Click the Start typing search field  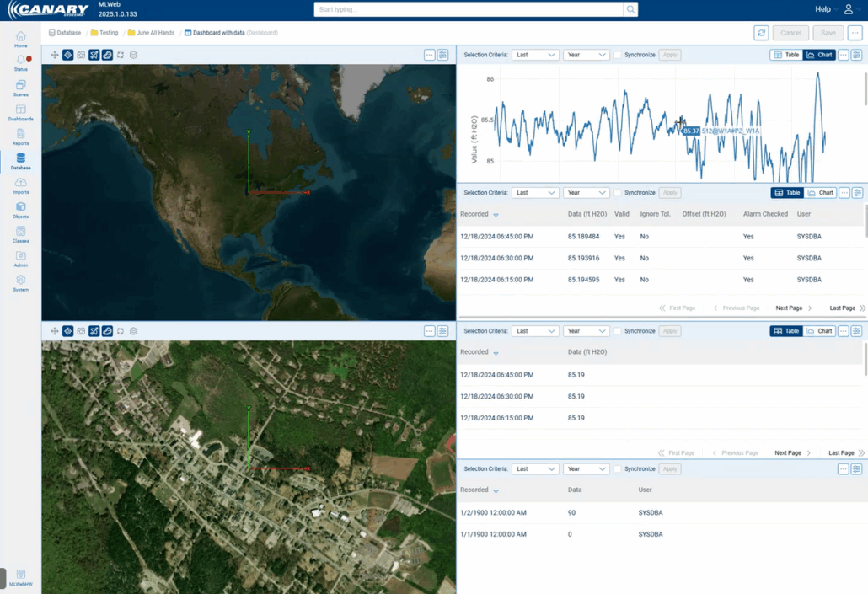point(469,9)
